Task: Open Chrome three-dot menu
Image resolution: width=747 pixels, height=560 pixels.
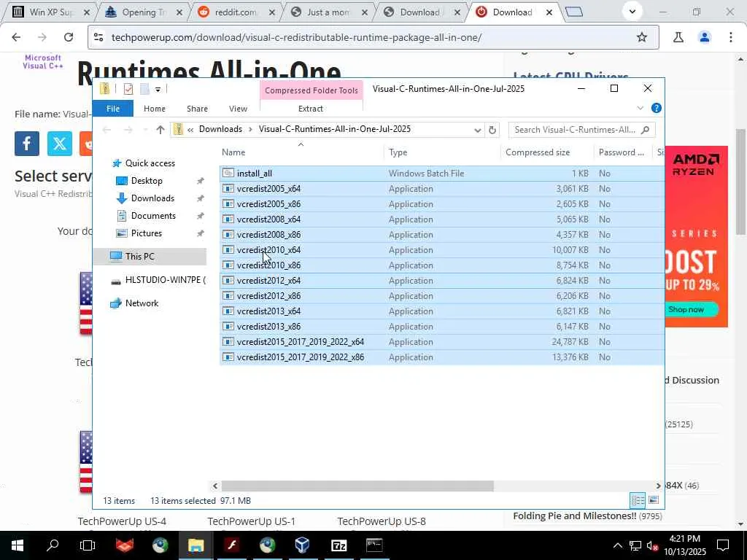Action: pos(731,37)
